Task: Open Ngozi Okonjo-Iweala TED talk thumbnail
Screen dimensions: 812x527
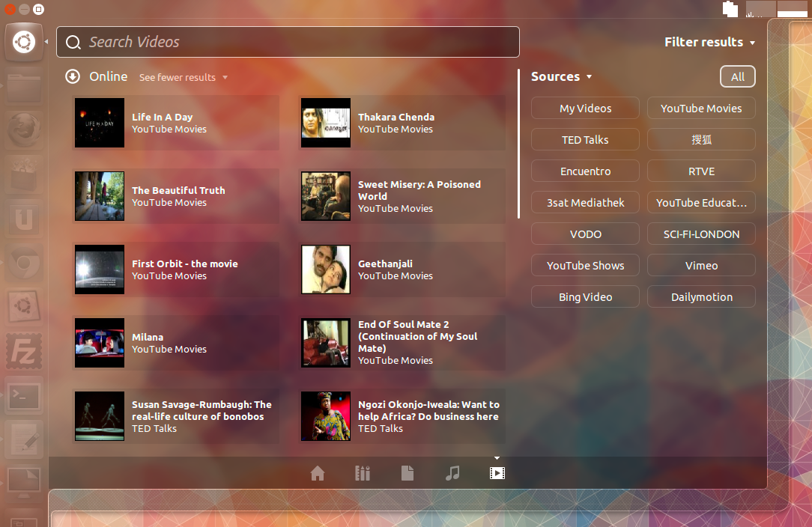Action: point(326,416)
